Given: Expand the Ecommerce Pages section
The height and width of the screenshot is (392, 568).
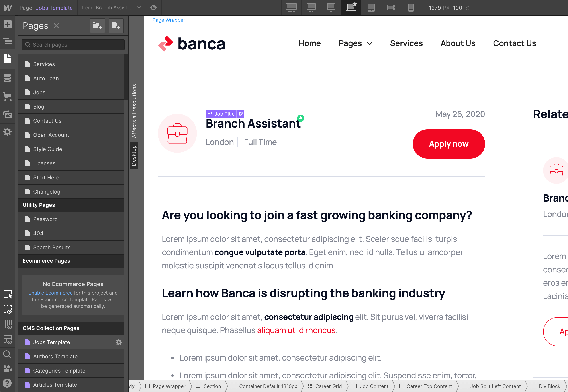Looking at the screenshot, I should (x=47, y=260).
